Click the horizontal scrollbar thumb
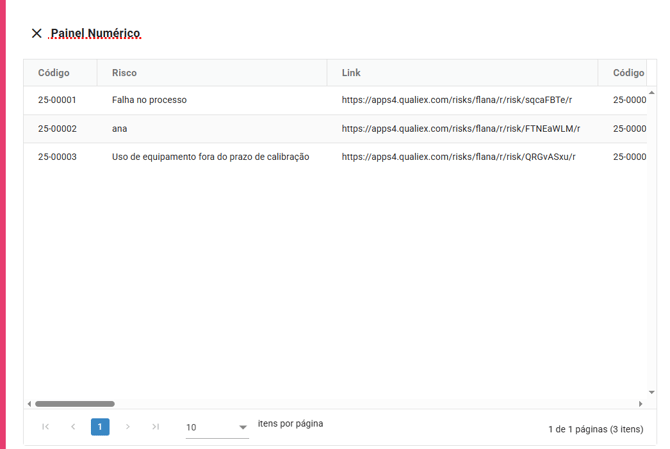This screenshot has width=670, height=449. click(75, 404)
